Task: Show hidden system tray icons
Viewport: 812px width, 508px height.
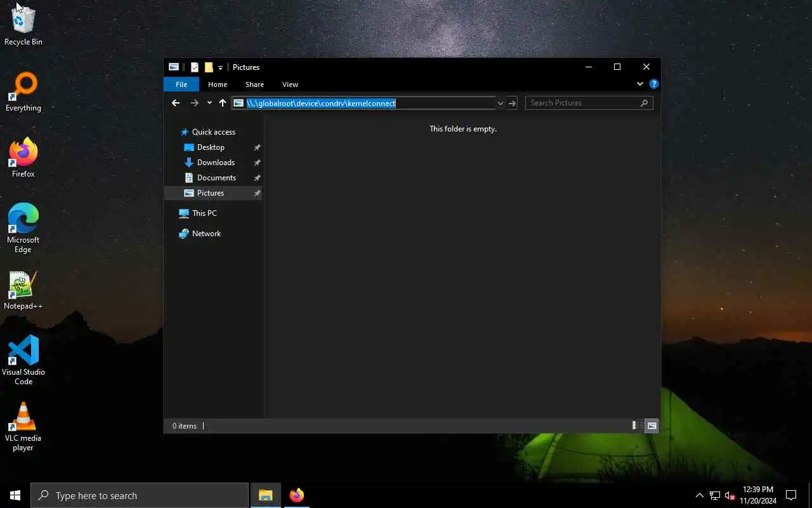Action: pyautogui.click(x=700, y=495)
